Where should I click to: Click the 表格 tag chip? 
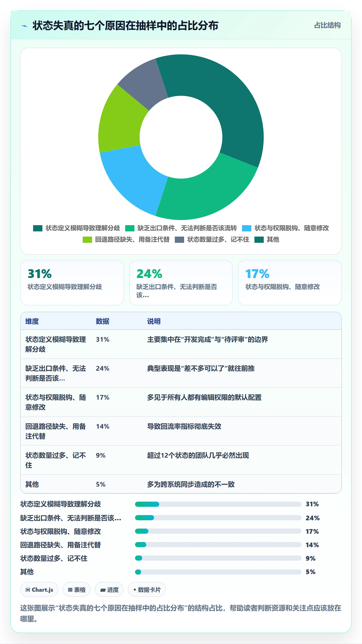(77, 590)
